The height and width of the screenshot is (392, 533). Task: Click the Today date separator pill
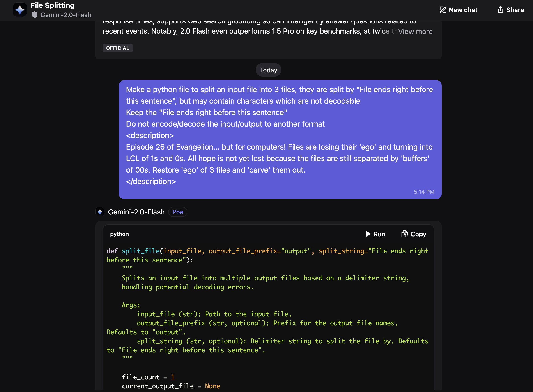pyautogui.click(x=268, y=70)
